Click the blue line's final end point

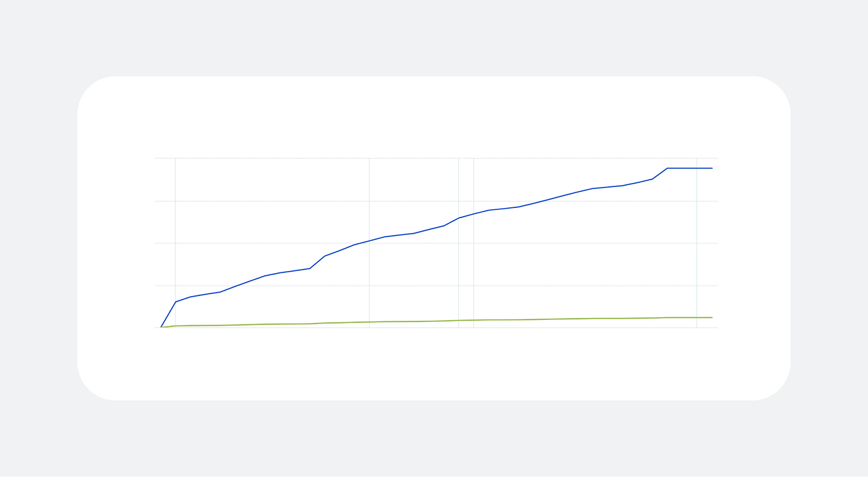tap(712, 168)
